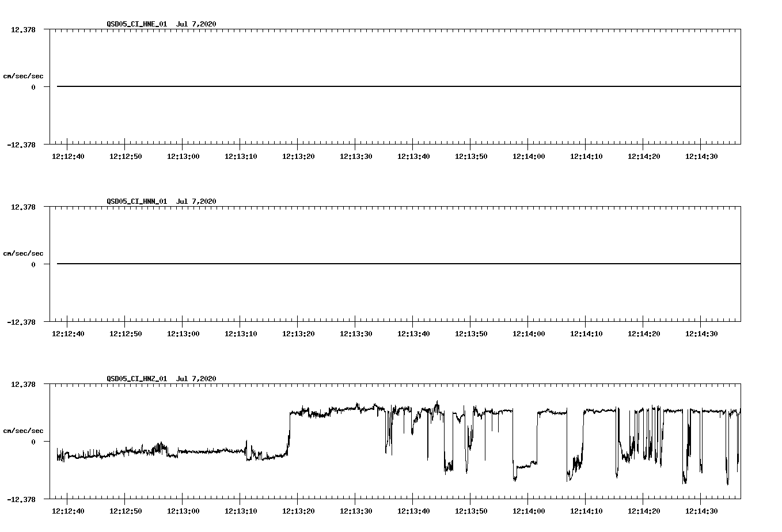Screen dimensions: 782x532
Task: Click the 12:14:00 time label under HNE plot
Action: [x=529, y=157]
